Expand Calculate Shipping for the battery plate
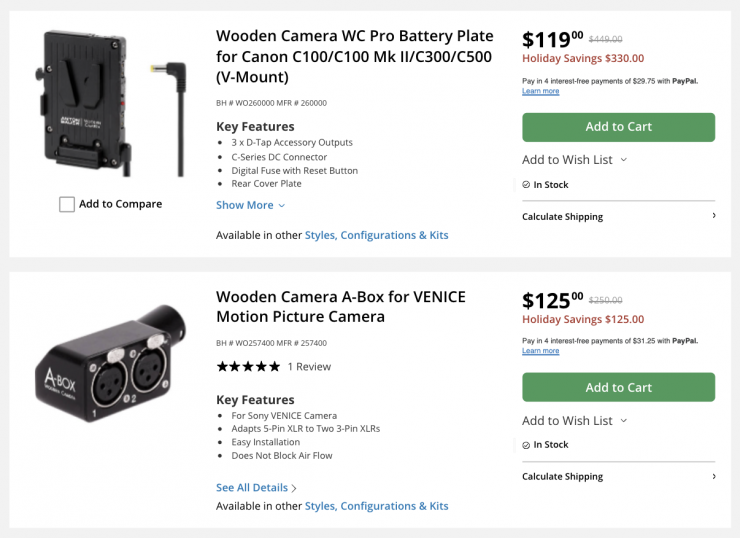This screenshot has height=538, width=740. tap(618, 216)
